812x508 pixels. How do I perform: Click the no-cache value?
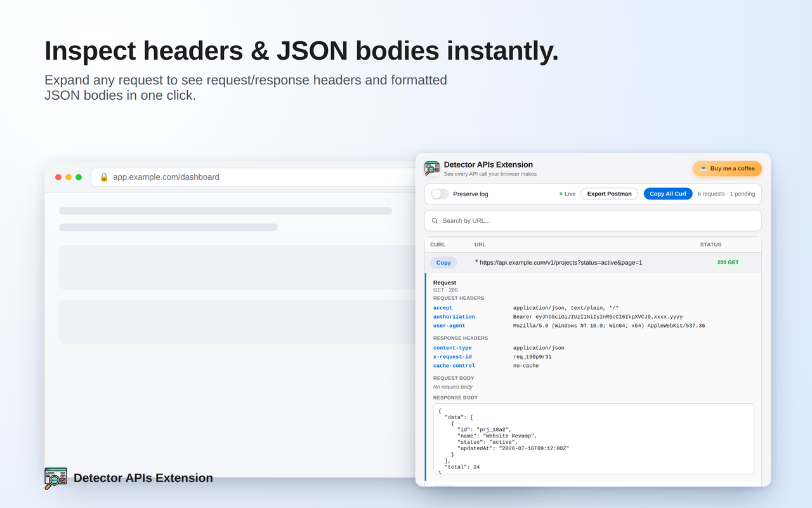point(526,366)
